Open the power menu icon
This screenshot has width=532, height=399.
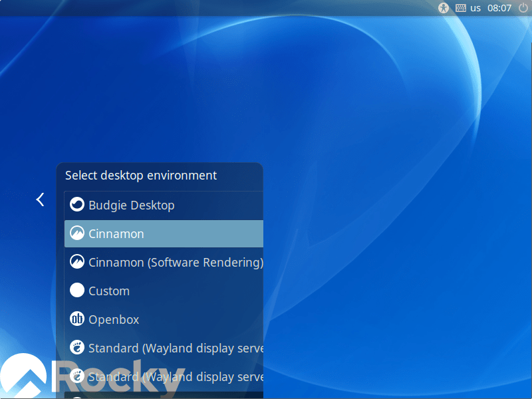coord(523,8)
